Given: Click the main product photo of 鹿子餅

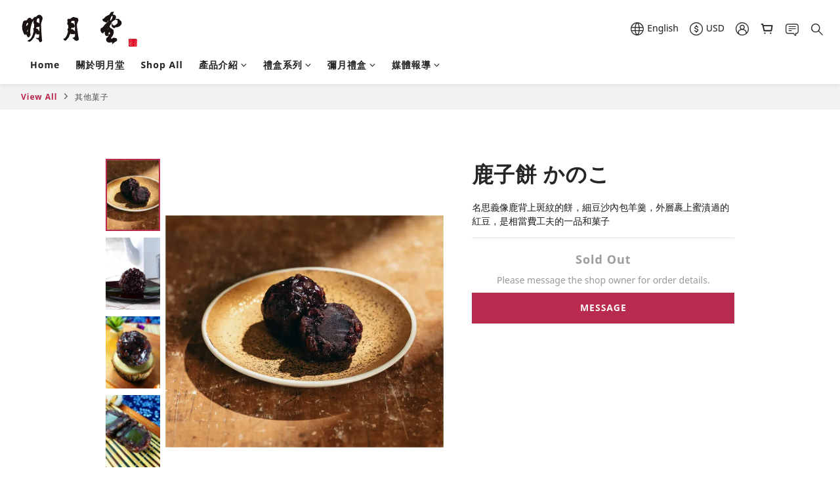Looking at the screenshot, I should click(x=304, y=331).
